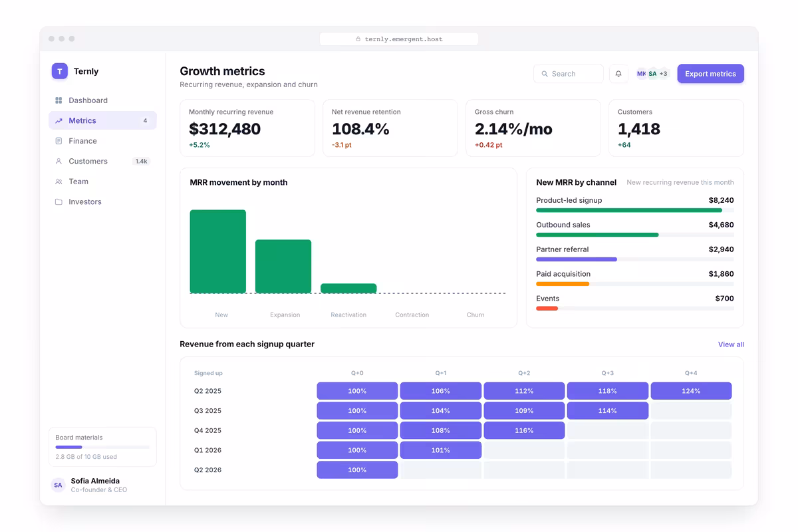Click the Customers 1,418 card
This screenshot has width=798, height=532.
tap(676, 128)
